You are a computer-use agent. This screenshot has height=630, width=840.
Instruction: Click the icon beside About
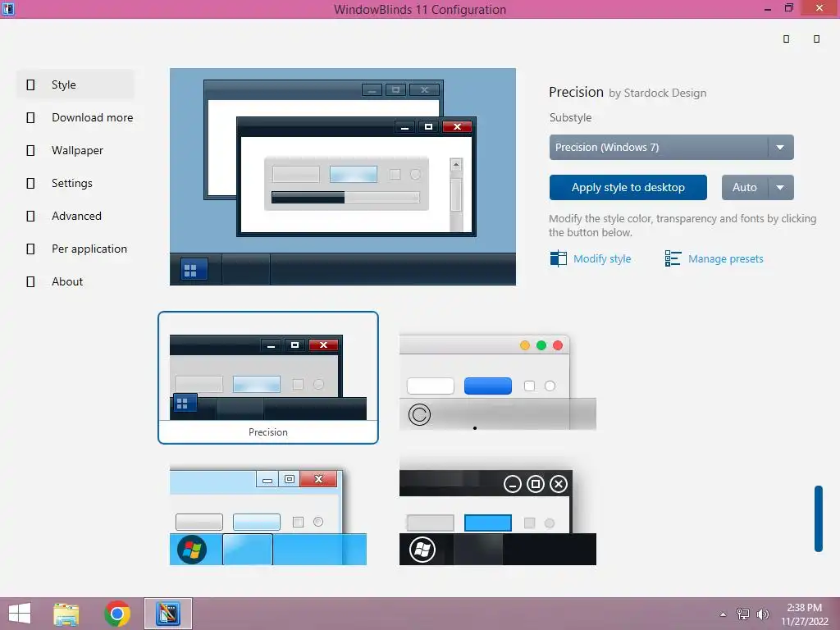click(x=30, y=281)
